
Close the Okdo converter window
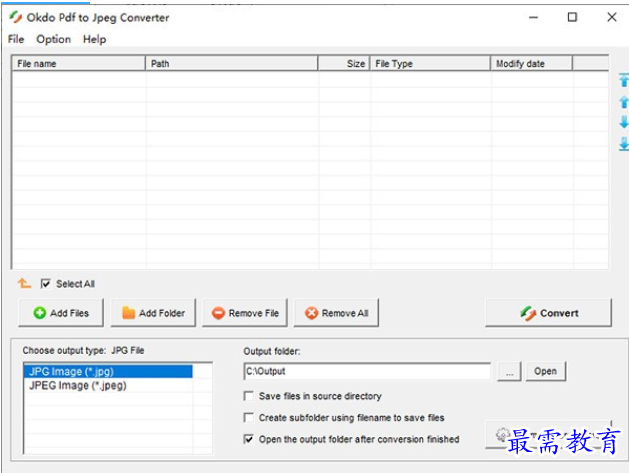(612, 17)
